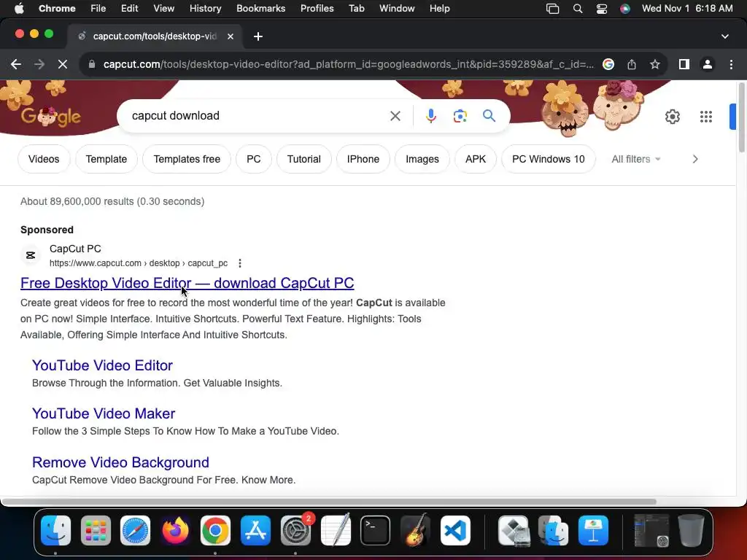Select the Templates free filter chip
The height and width of the screenshot is (560, 747).
click(x=187, y=159)
